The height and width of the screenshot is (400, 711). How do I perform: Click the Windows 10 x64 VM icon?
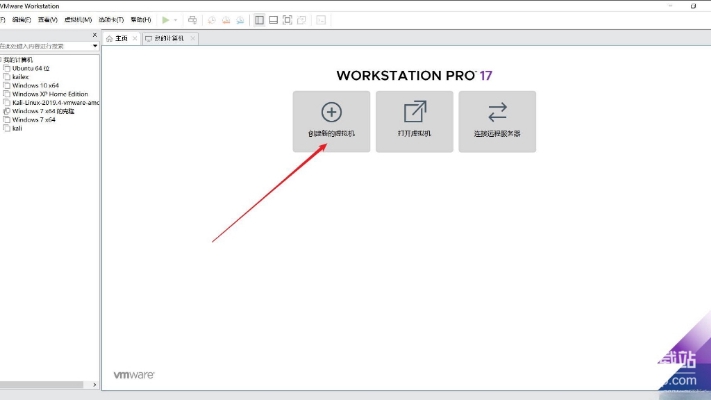point(7,86)
